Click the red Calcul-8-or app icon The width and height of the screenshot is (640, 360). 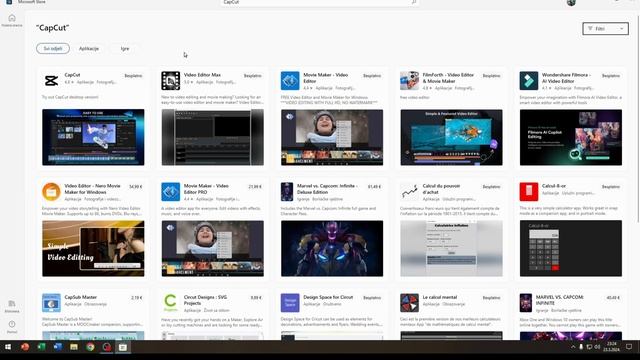[x=529, y=192]
